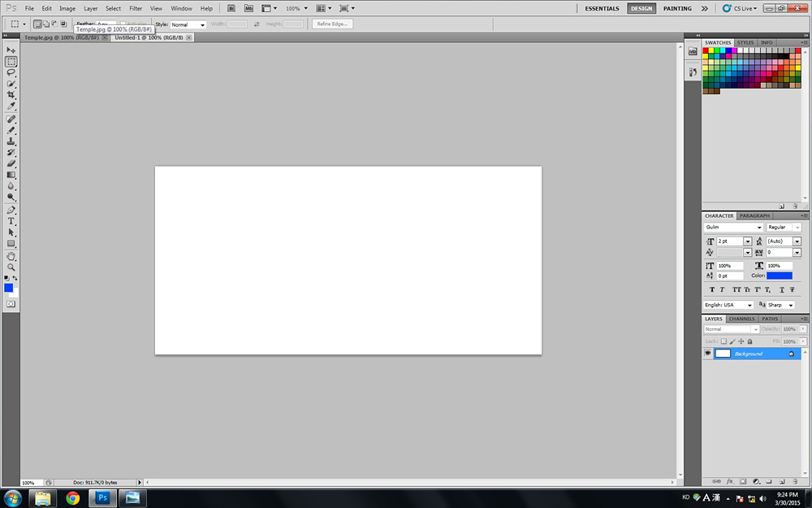Select the Crop tool
The image size is (812, 508).
11,95
